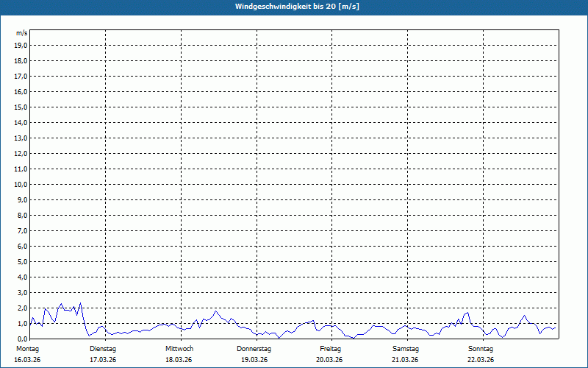Select the Dienstag day label
Viewport: 588px width, 368px height.
coord(103,349)
